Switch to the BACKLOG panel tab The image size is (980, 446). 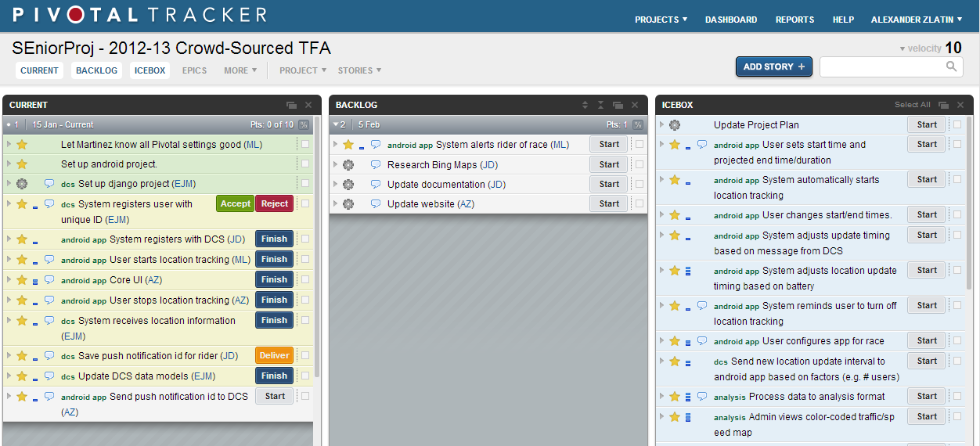click(x=96, y=70)
